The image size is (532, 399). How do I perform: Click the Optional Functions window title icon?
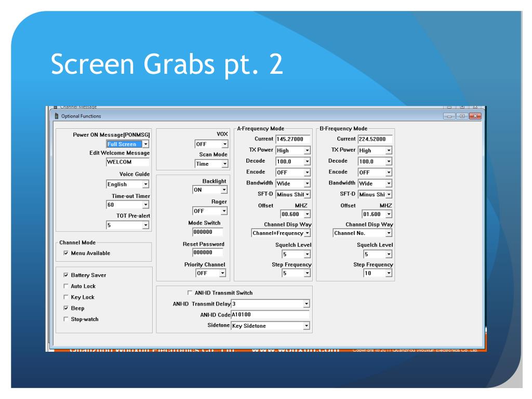pyautogui.click(x=56, y=116)
